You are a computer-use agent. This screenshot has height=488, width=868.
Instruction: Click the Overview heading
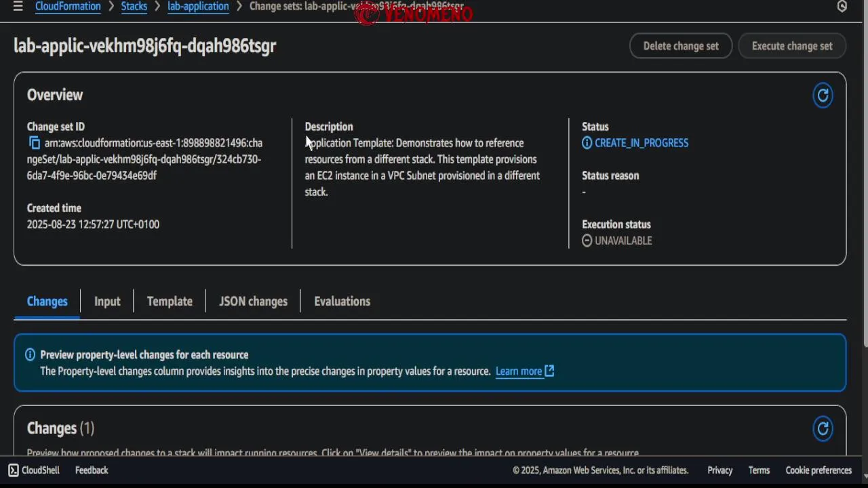point(55,95)
